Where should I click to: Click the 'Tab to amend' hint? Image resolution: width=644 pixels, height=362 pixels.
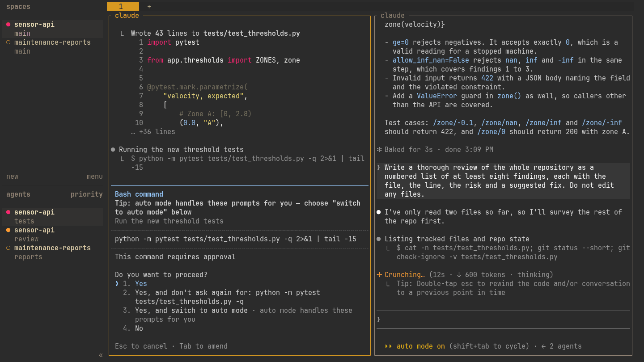pyautogui.click(x=203, y=346)
